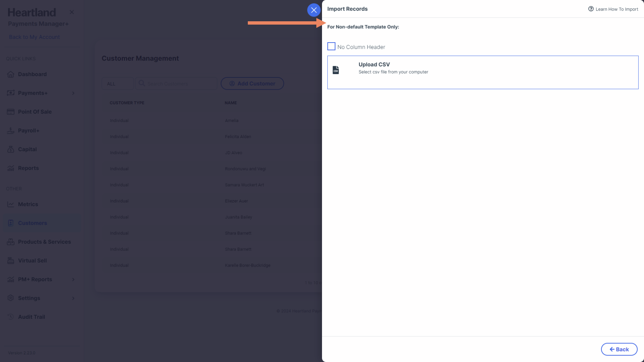644x362 pixels.
Task: Click the CSV file icon
Action: pos(336,70)
